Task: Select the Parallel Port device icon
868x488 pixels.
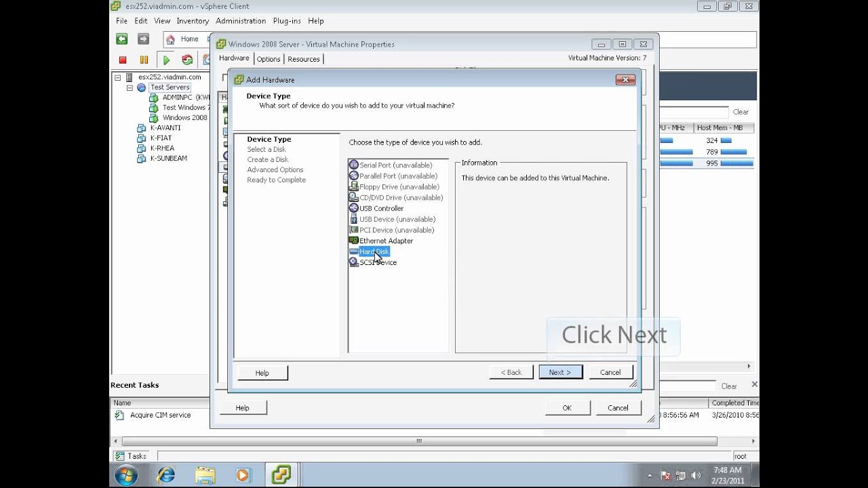Action: point(353,176)
